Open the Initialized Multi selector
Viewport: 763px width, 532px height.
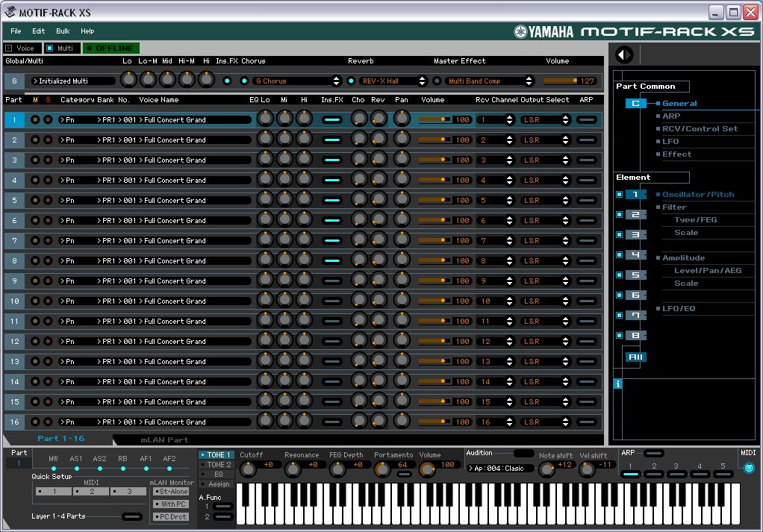72,81
